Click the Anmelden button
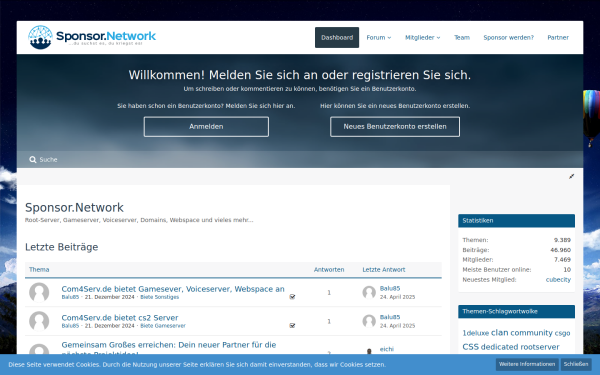Screen dimensions: 600x375 pos(206,127)
